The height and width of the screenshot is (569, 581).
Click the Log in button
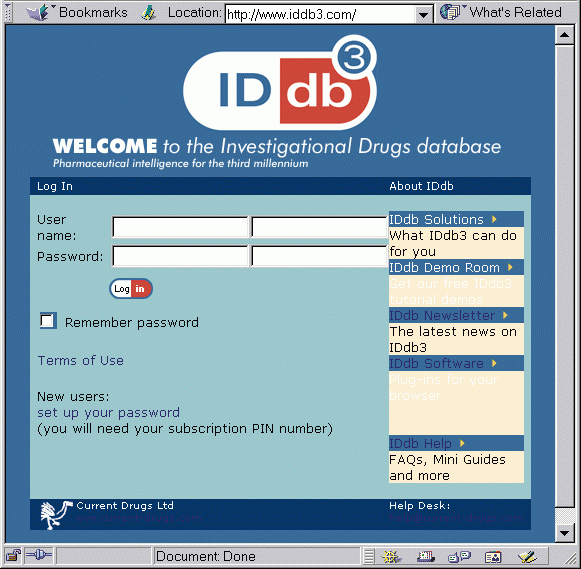131,289
